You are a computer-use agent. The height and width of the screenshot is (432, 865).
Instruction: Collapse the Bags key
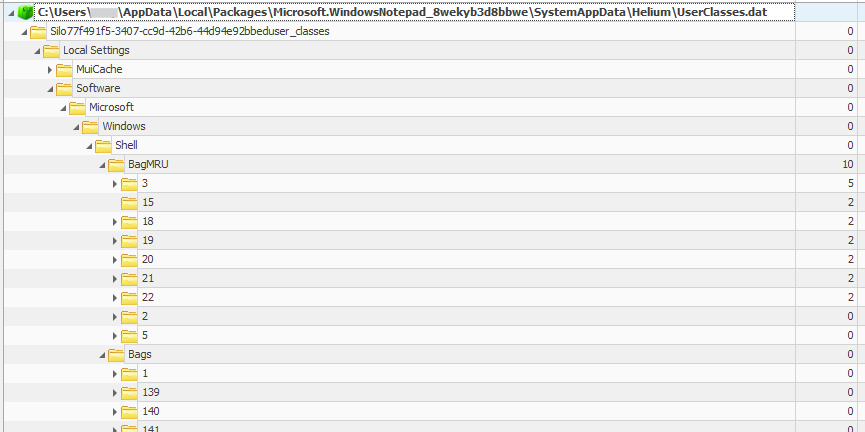tap(102, 355)
